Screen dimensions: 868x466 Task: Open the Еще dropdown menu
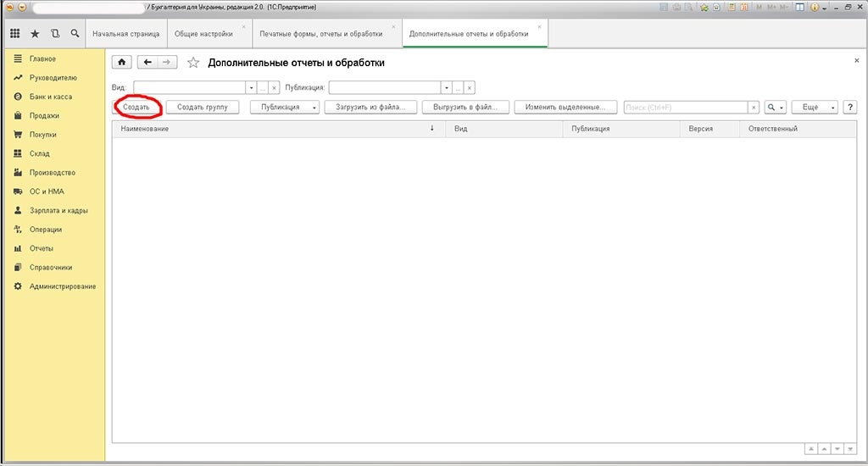[815, 108]
